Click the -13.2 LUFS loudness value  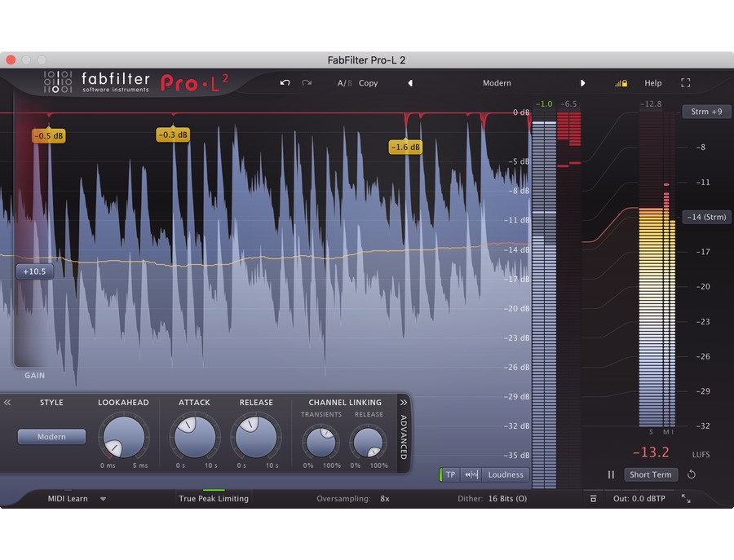click(x=651, y=452)
